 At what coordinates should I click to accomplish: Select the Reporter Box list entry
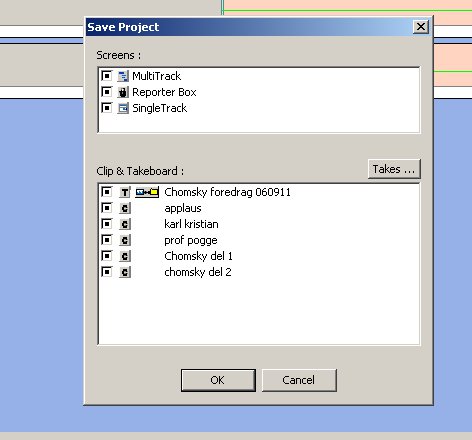[164, 92]
